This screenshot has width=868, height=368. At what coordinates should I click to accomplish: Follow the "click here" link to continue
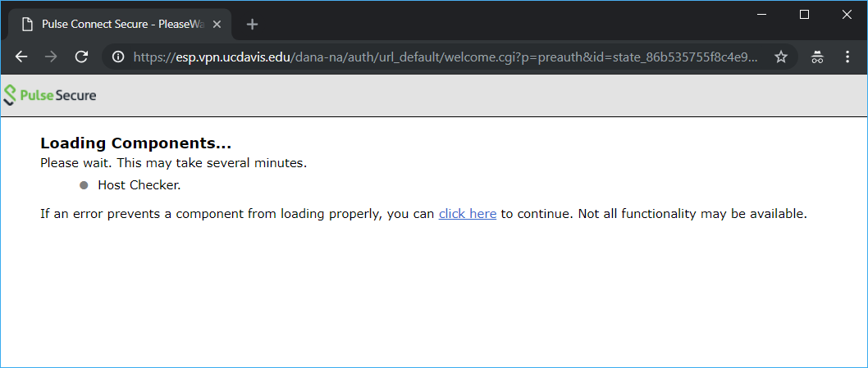(467, 214)
